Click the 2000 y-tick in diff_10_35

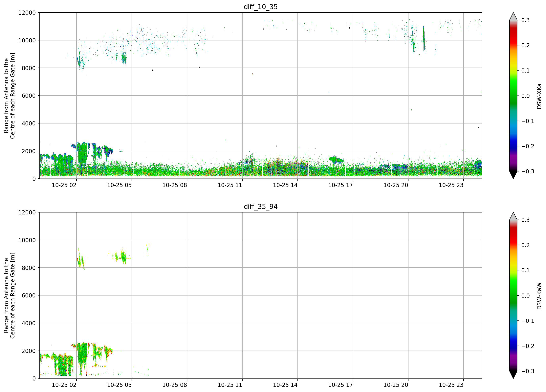29,151
